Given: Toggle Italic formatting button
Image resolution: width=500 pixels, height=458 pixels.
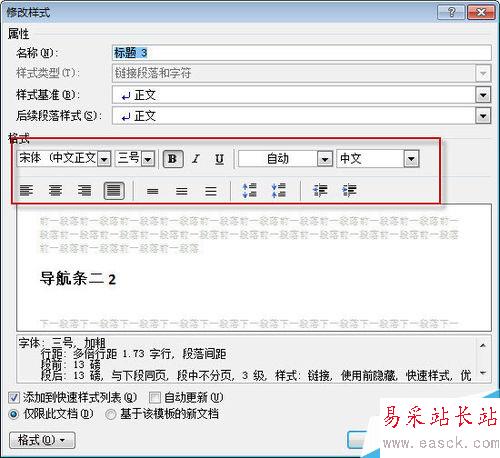Looking at the screenshot, I should point(196,159).
